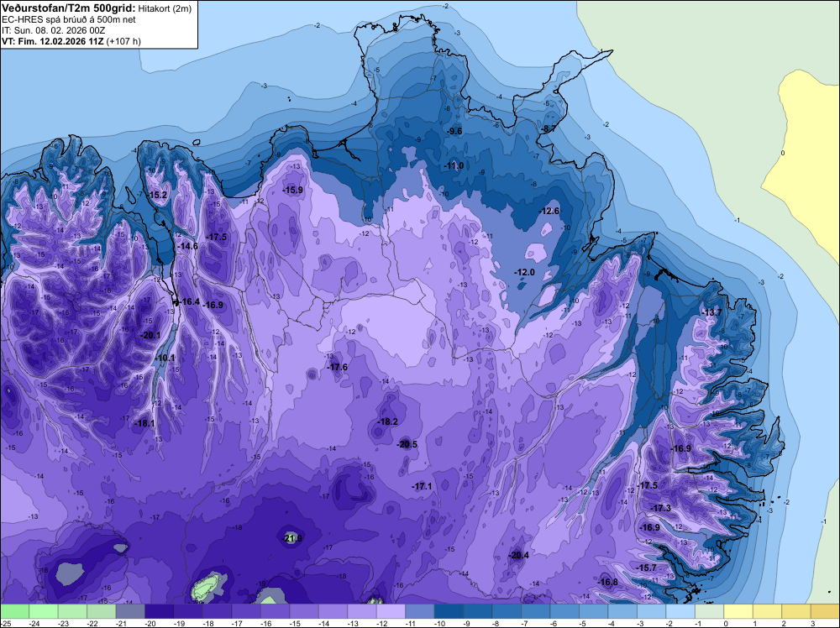Pick the legend swatch labeled -20
The image size is (840, 628).
pos(159,612)
